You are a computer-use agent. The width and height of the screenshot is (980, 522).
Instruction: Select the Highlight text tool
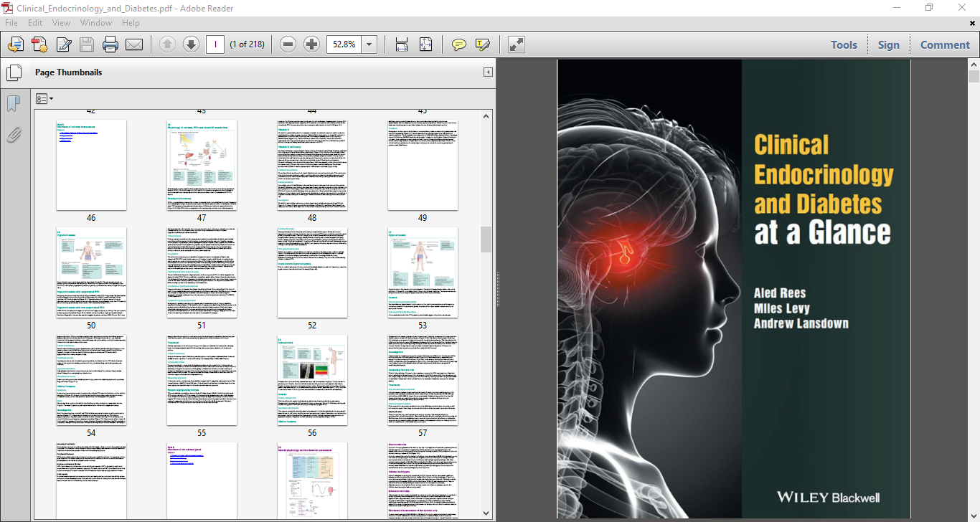pyautogui.click(x=483, y=44)
